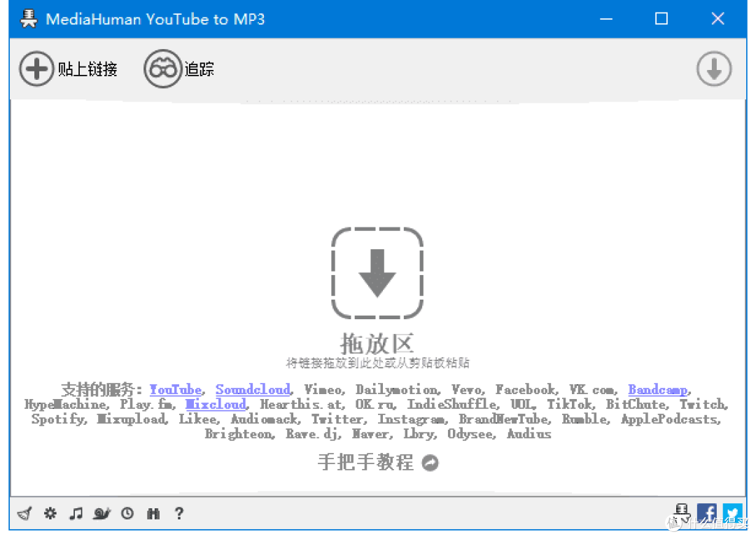Open settings via the gear icon
The width and height of the screenshot is (756, 539).
coord(50,513)
